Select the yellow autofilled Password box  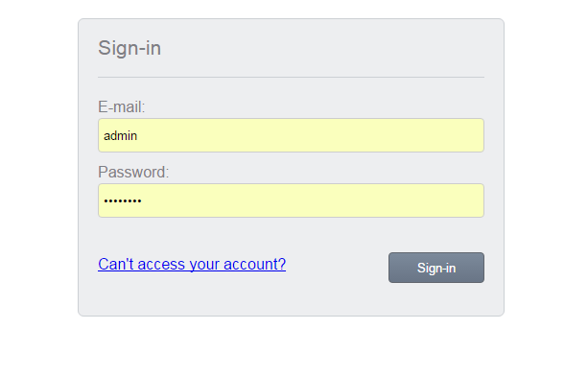(291, 200)
